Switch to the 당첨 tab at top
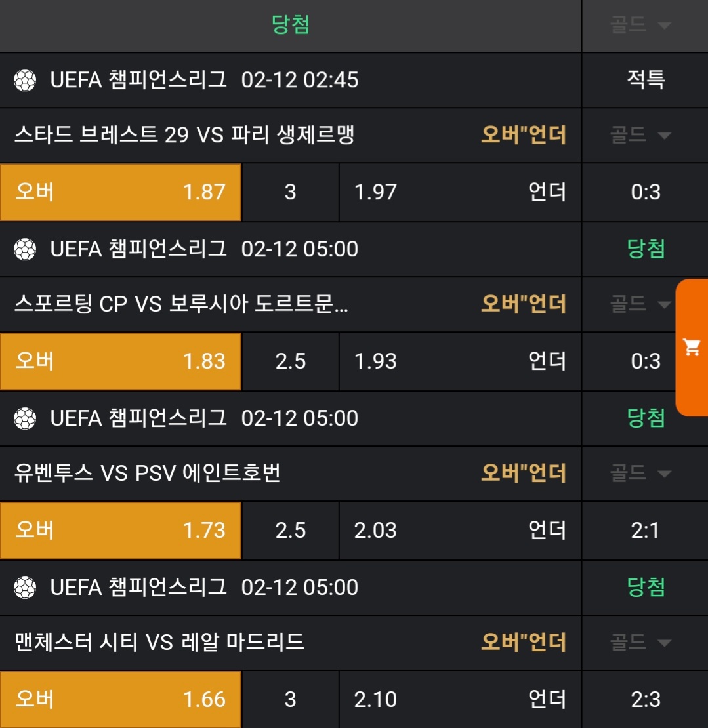 [x=290, y=26]
